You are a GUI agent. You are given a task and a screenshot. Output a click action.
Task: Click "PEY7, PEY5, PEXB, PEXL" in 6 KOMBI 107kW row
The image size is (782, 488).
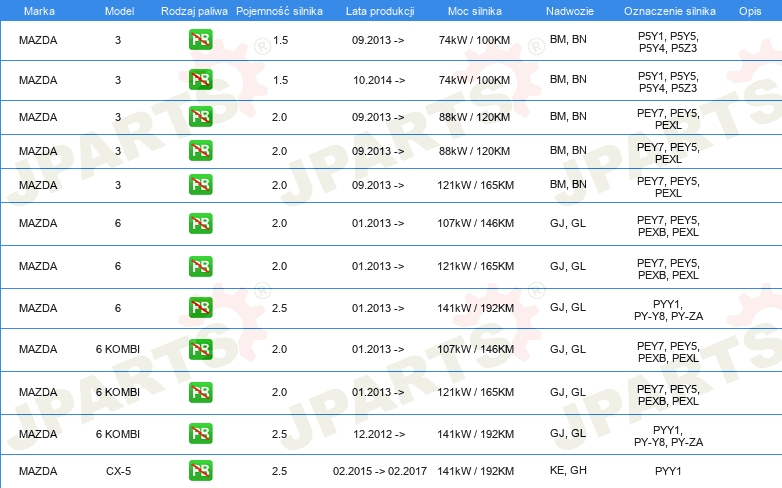tap(668, 352)
